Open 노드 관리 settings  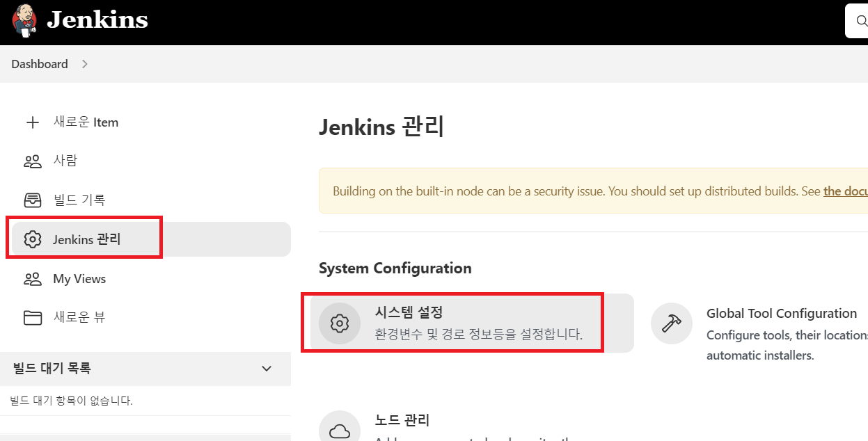[x=402, y=421]
